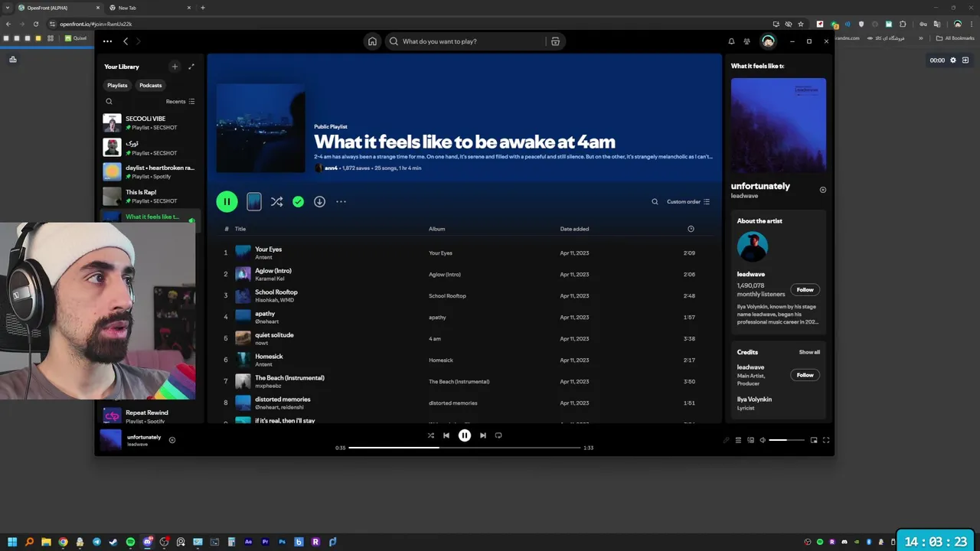Image resolution: width=980 pixels, height=551 pixels.
Task: Open Friend Activity icon
Action: pyautogui.click(x=746, y=41)
